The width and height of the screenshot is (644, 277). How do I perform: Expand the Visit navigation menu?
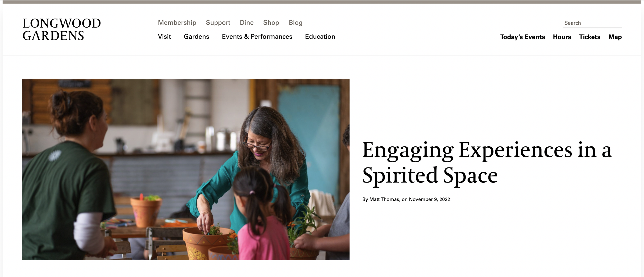coord(164,37)
